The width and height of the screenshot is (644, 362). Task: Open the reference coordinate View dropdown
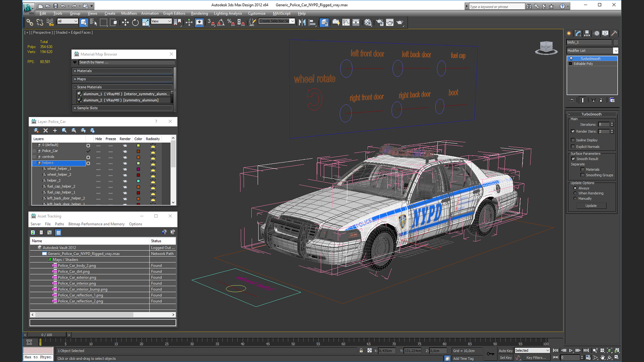[x=161, y=21]
